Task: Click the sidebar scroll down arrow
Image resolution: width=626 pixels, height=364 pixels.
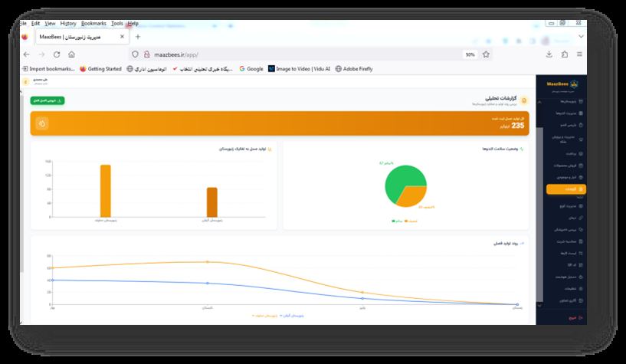Action: click(x=539, y=305)
